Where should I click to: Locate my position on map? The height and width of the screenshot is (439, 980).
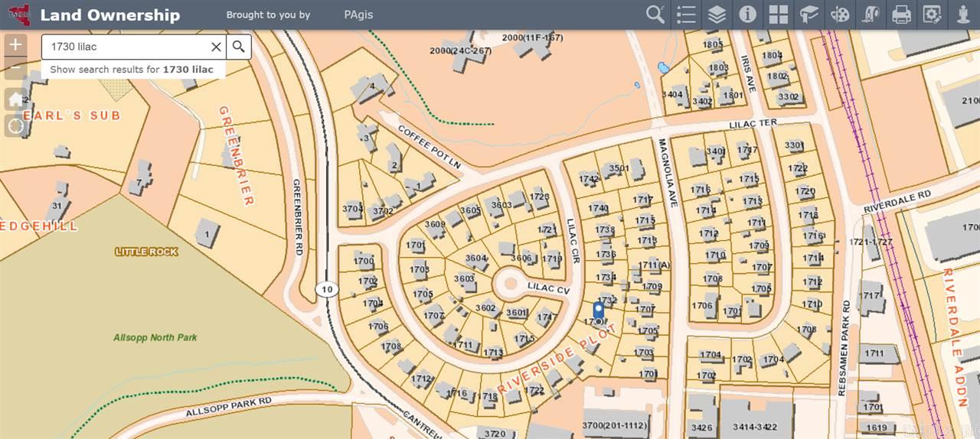tap(15, 125)
